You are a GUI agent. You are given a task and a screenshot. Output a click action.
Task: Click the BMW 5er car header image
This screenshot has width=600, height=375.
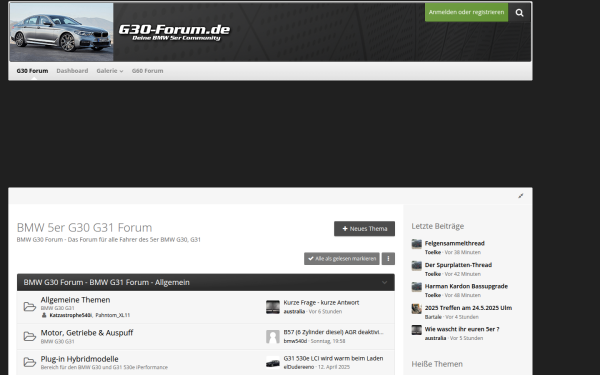(62, 32)
